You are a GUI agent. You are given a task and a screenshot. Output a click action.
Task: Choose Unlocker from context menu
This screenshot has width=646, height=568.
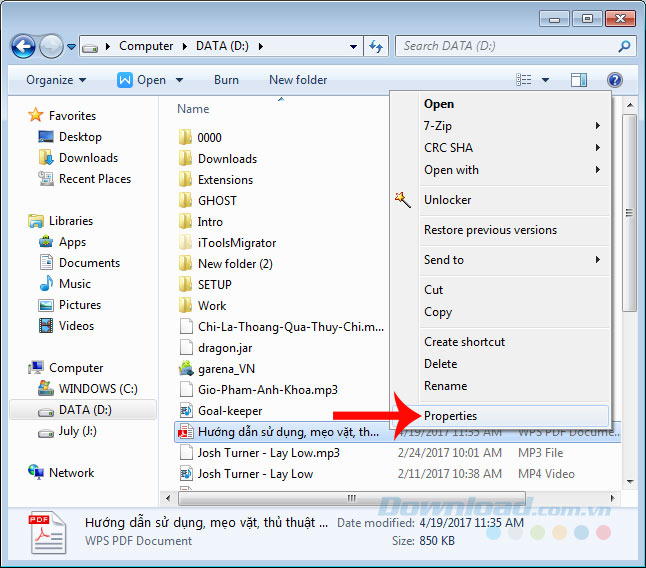(447, 200)
